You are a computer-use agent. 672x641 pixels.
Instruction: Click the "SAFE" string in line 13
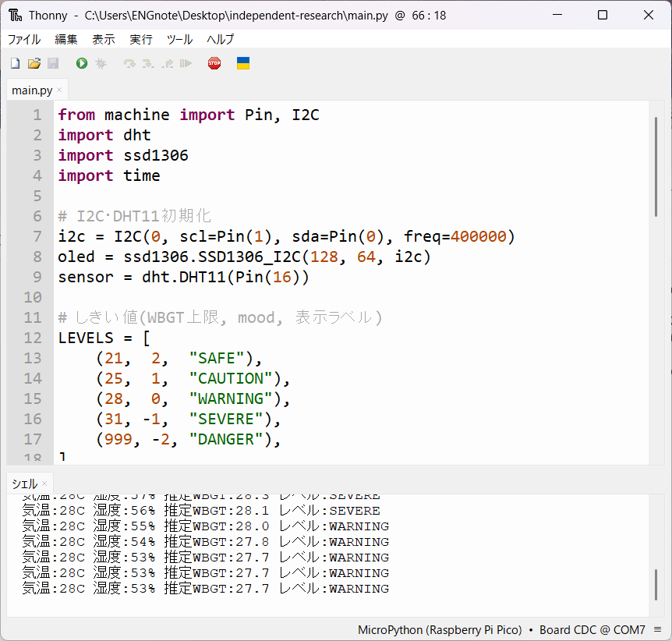pyautogui.click(x=217, y=358)
